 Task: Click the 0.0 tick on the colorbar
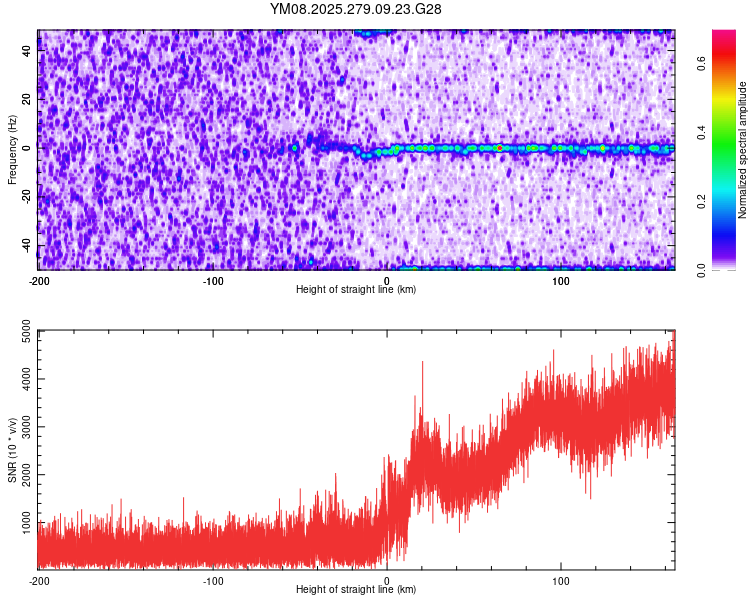[x=702, y=269]
